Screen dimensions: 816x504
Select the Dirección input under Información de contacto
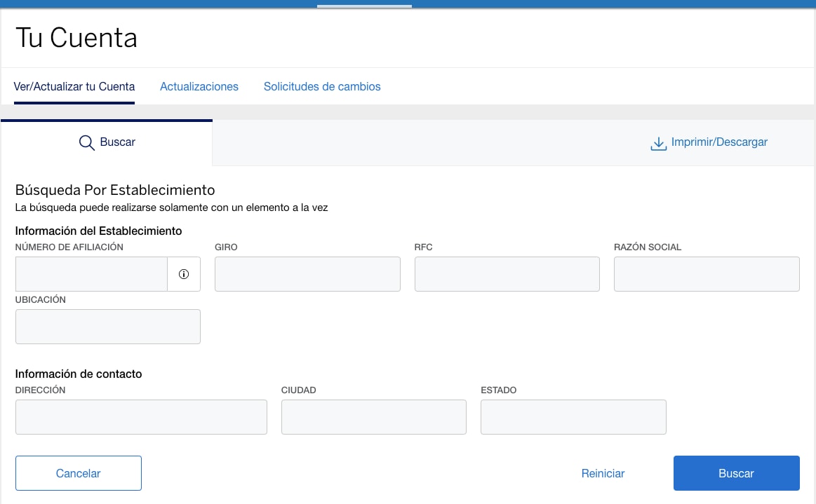pyautogui.click(x=140, y=417)
